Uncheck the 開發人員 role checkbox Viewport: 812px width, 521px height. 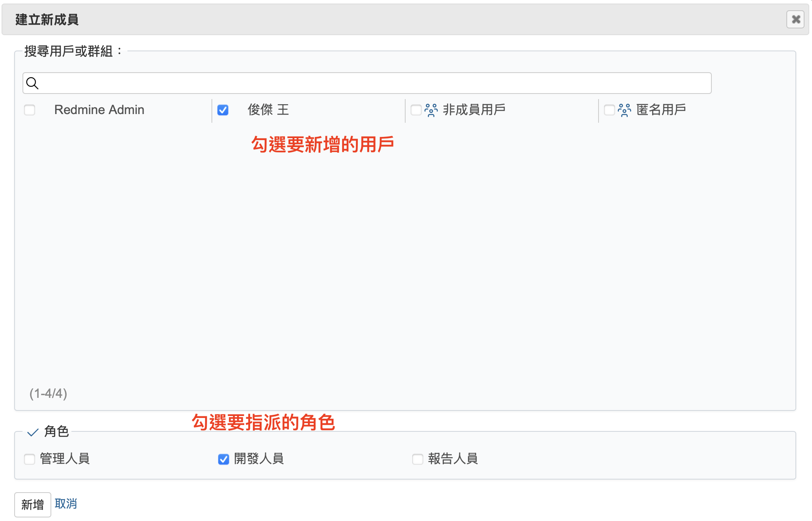(224, 459)
